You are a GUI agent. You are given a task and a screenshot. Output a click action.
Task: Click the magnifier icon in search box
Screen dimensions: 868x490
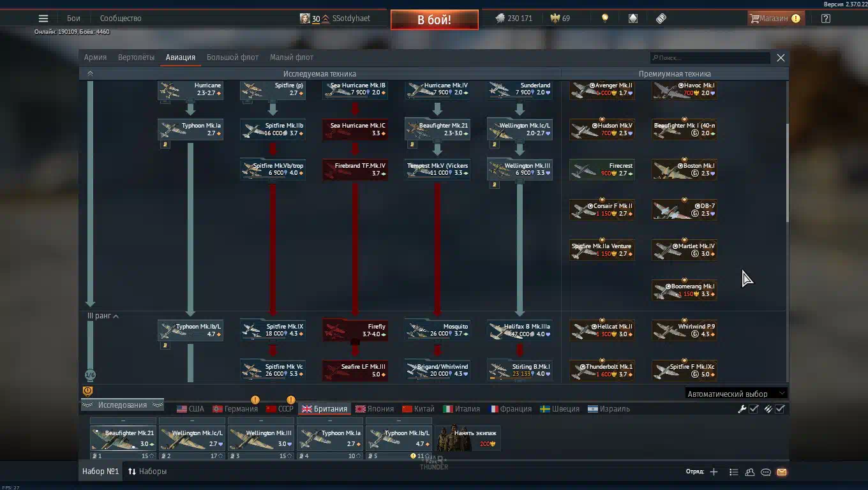[655, 58]
